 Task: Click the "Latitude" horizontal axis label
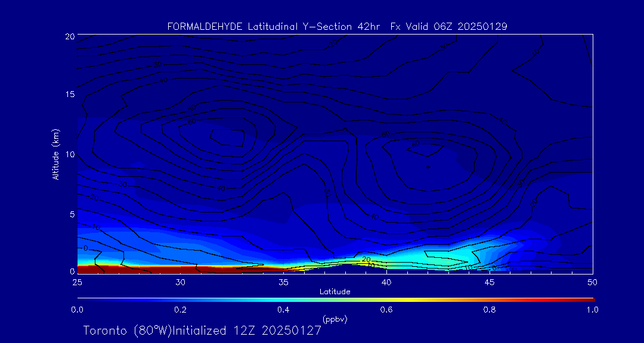pyautogui.click(x=335, y=292)
